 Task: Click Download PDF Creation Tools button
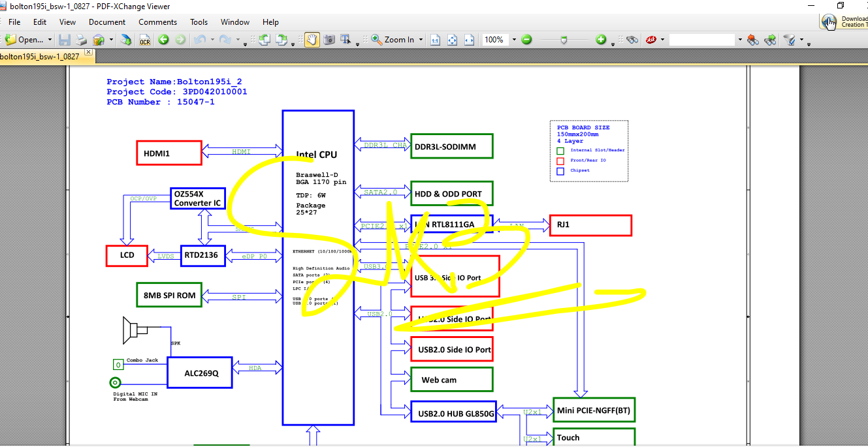click(844, 22)
